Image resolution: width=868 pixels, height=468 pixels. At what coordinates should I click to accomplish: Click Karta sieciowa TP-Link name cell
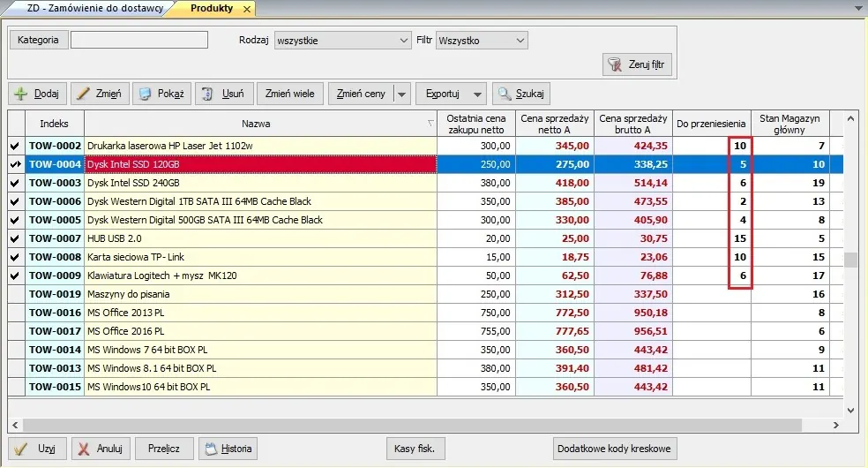(260, 257)
